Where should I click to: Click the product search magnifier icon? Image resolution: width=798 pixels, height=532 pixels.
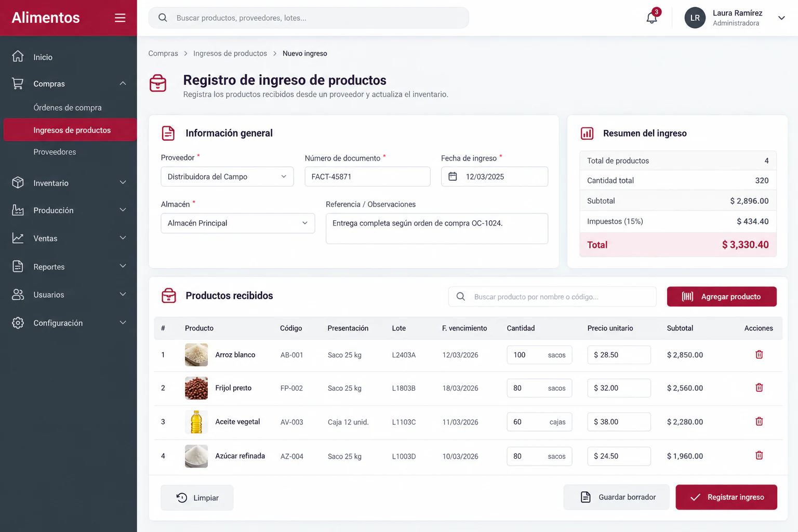[x=460, y=297]
